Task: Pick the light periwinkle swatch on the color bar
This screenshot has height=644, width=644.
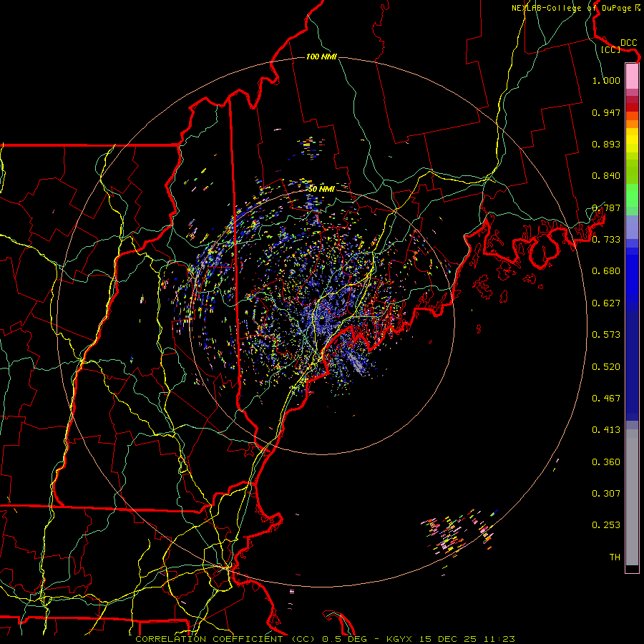Action: click(x=632, y=227)
